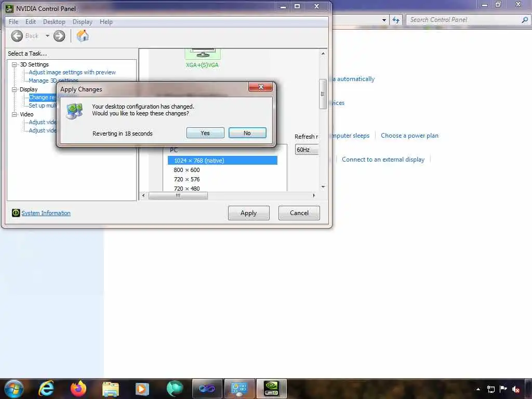Open Windows Explorer from the taskbar

111,389
